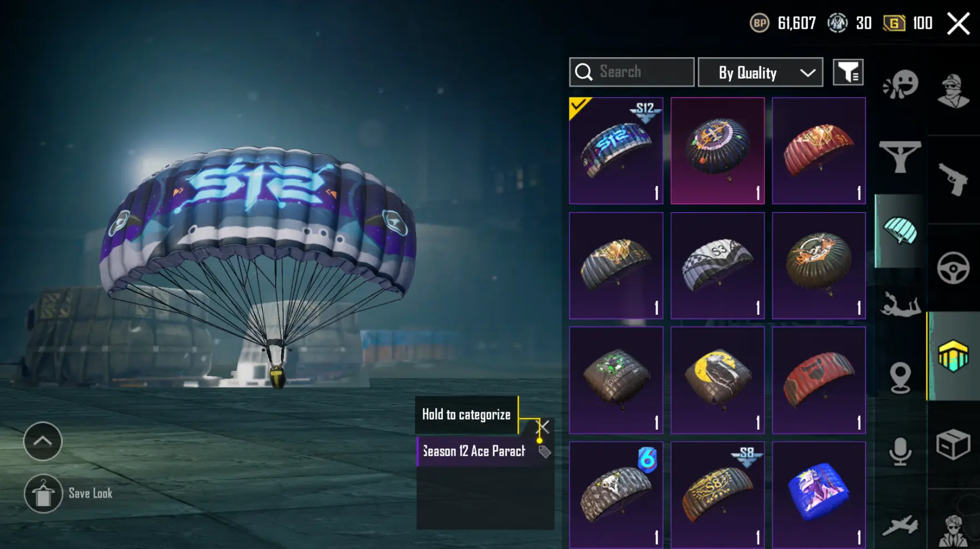Image resolution: width=980 pixels, height=549 pixels.
Task: Select the microphone voice category icon
Action: 900,451
